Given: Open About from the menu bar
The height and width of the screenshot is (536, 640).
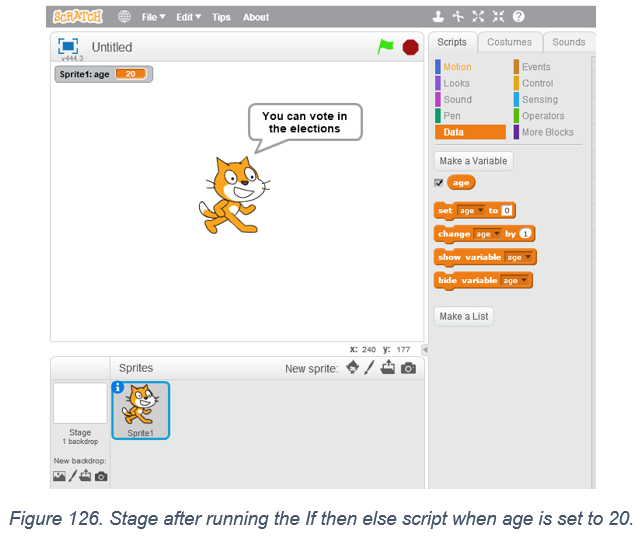Looking at the screenshot, I should tap(256, 17).
